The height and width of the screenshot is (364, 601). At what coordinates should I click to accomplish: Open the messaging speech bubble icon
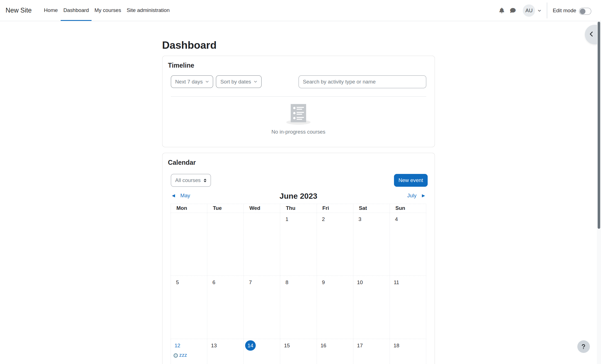(513, 11)
